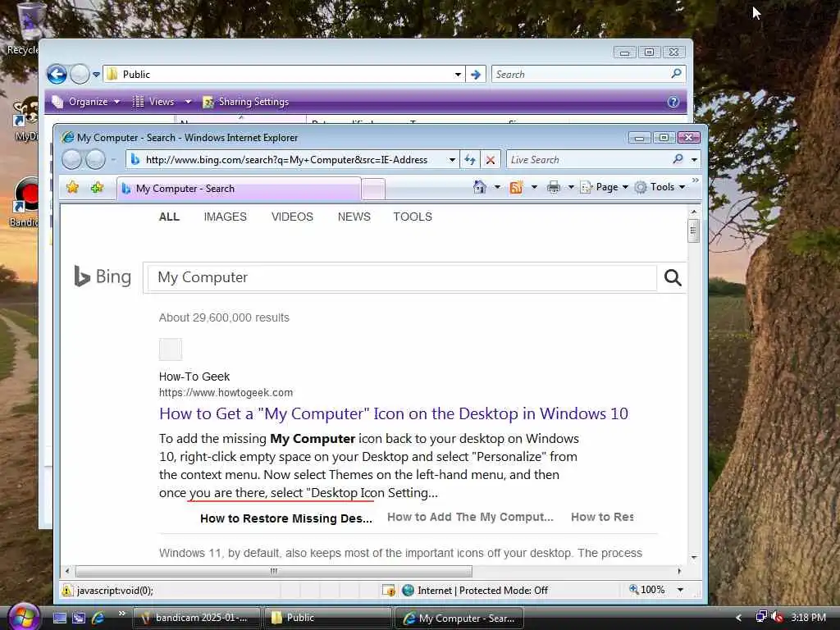This screenshot has width=840, height=630.
Task: Select the My Computer - Search tab
Action: (x=239, y=189)
